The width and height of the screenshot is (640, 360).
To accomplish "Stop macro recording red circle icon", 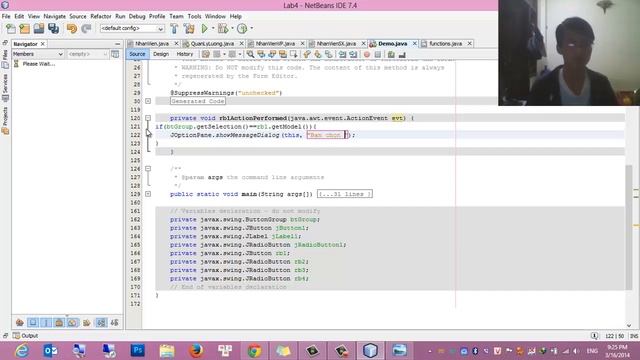I will coord(367,54).
